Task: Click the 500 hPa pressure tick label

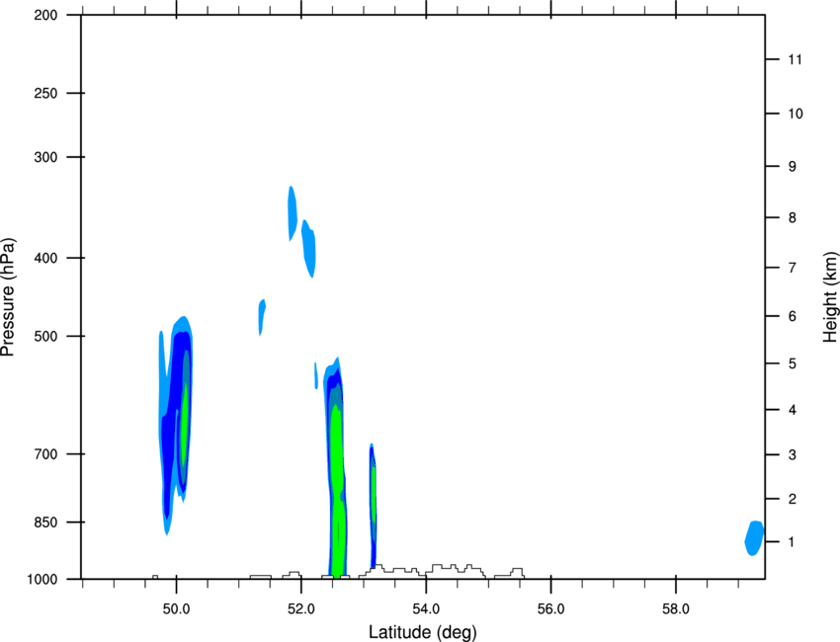Action: tap(45, 336)
